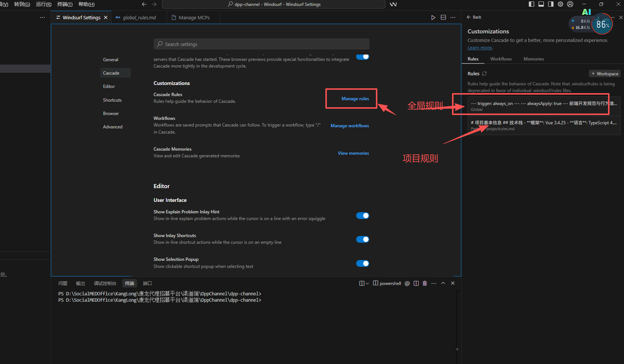Toggle the primary side bar layout icon
624x364 pixels.
[x=532, y=4]
